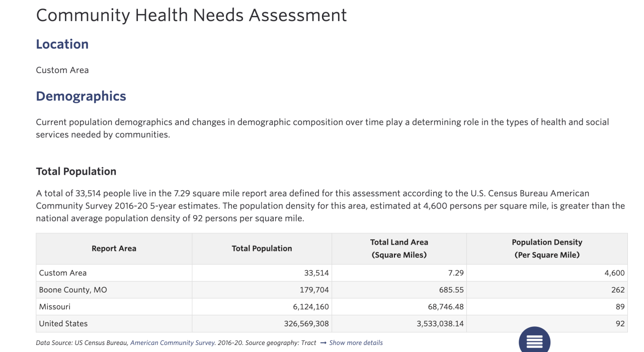Open the American Community Survey source link
The height and width of the screenshot is (352, 644).
(173, 343)
